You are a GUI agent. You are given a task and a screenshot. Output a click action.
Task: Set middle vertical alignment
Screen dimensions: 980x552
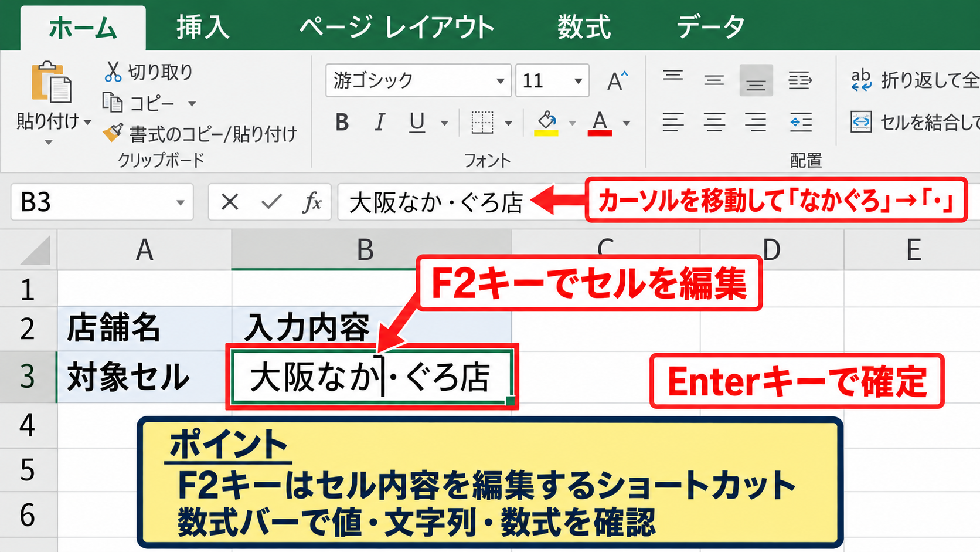coord(714,80)
